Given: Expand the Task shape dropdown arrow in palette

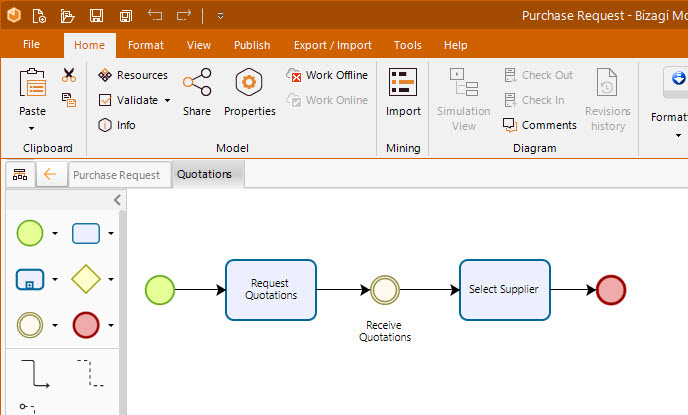Looking at the screenshot, I should click(111, 234).
